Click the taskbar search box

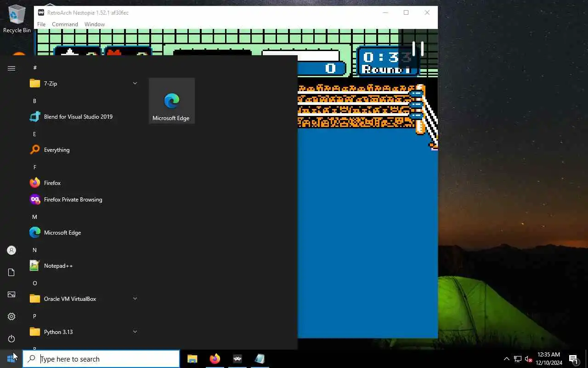point(101,359)
